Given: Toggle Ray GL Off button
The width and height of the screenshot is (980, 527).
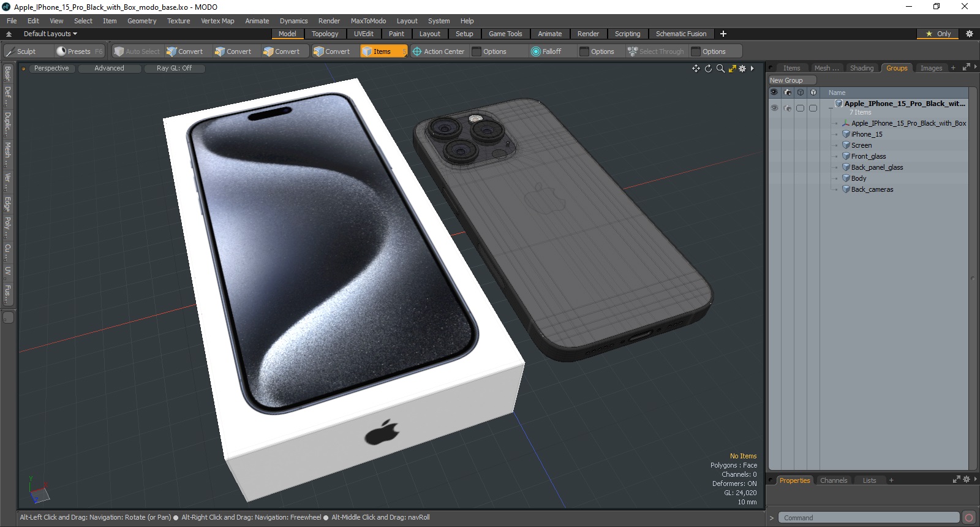Looking at the screenshot, I should coord(174,69).
